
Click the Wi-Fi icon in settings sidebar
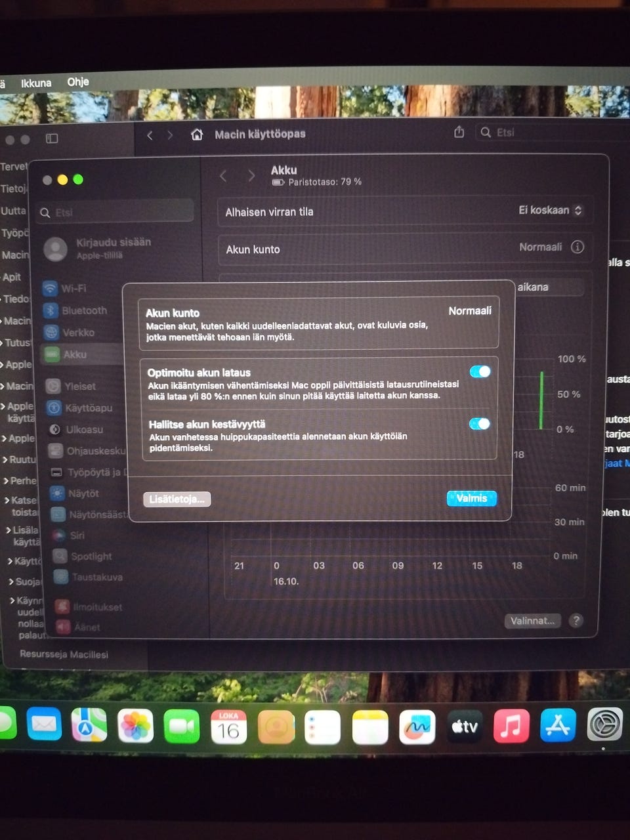[50, 288]
